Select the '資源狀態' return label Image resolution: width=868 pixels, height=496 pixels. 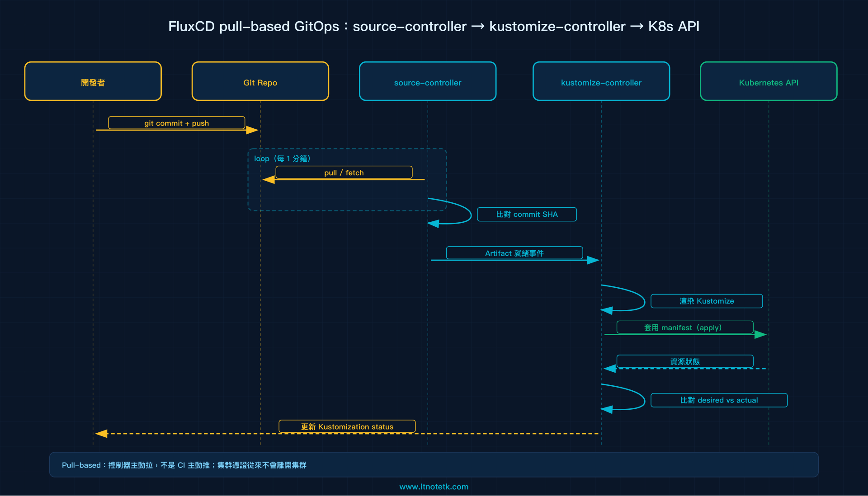tap(685, 361)
